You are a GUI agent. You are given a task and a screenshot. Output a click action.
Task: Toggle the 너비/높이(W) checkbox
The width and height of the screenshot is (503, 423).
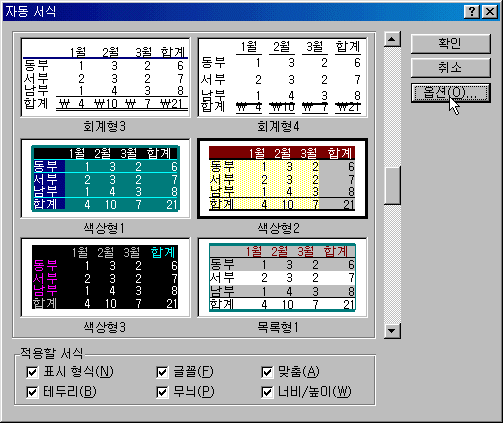point(267,392)
